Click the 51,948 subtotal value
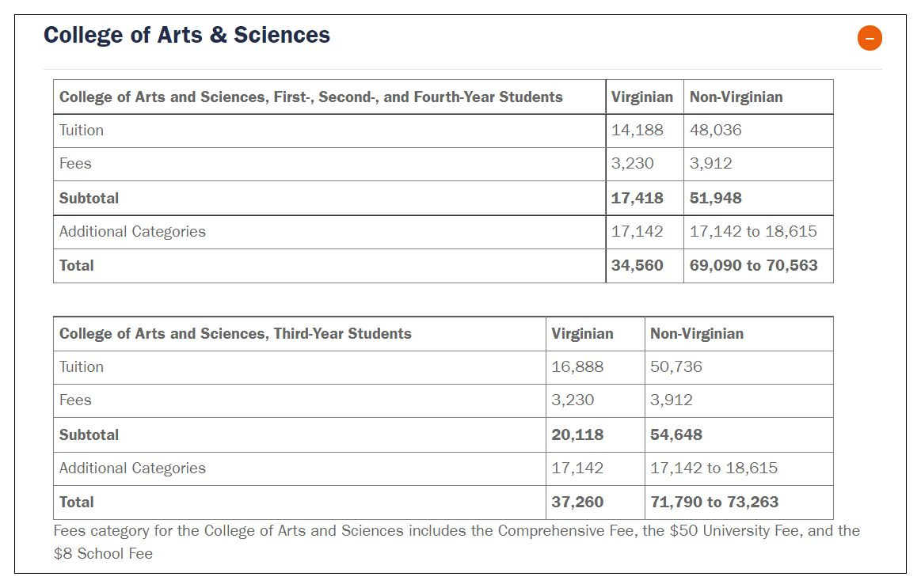 [715, 199]
